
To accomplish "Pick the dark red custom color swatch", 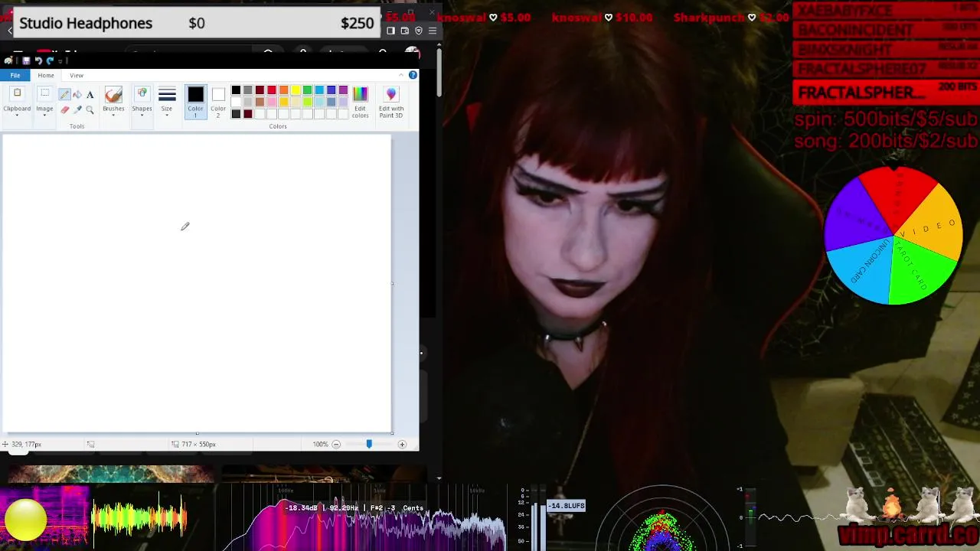I will [x=248, y=114].
